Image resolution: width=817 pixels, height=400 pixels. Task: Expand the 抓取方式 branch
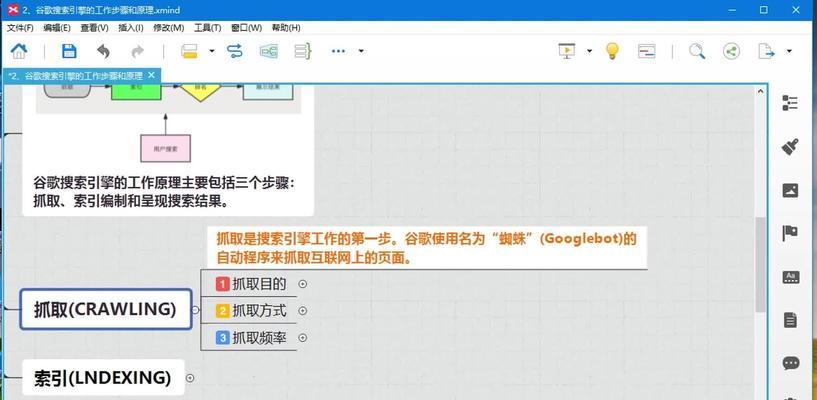click(302, 311)
